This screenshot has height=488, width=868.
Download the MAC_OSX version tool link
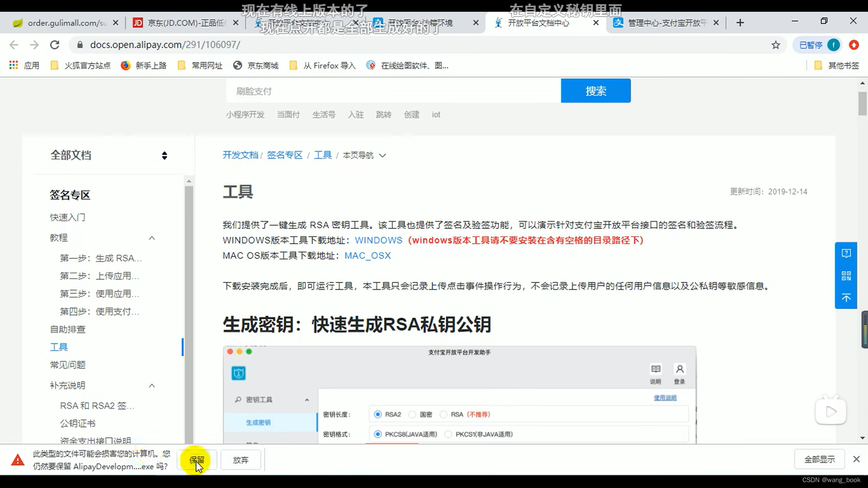pyautogui.click(x=368, y=256)
